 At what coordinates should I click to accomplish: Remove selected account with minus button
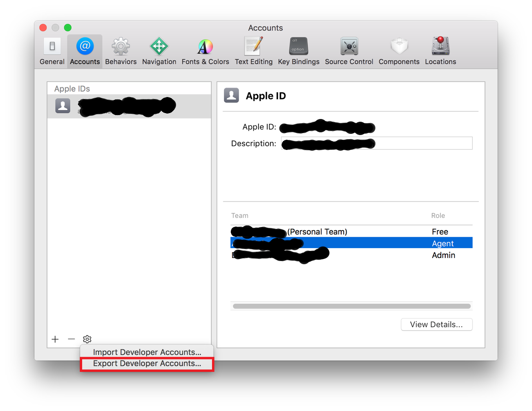click(71, 339)
